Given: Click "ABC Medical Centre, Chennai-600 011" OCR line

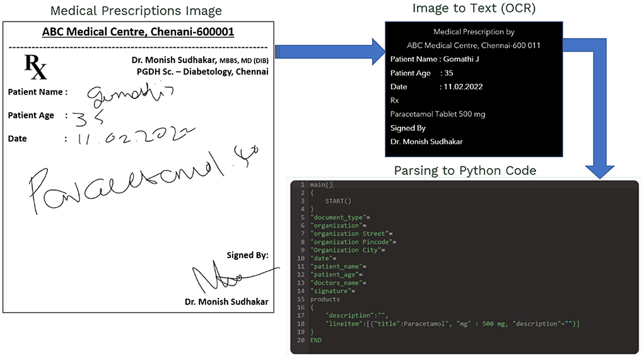Looking at the screenshot, I should pyautogui.click(x=474, y=45).
